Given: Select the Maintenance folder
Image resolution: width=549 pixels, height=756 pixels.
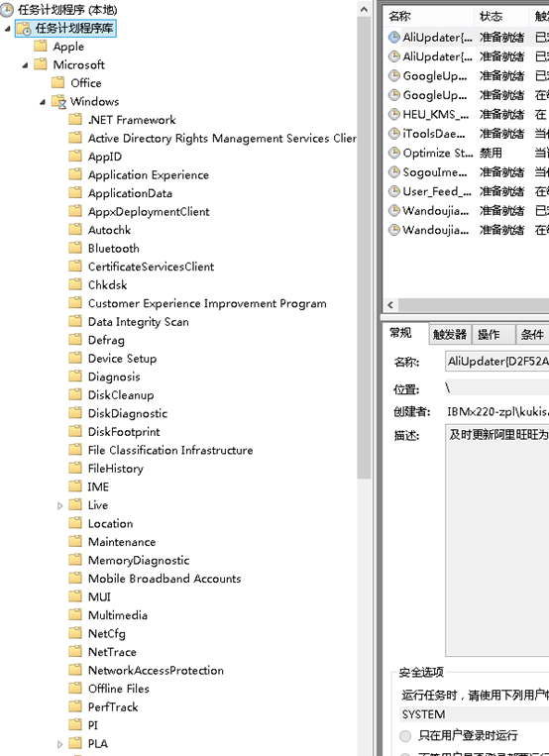Looking at the screenshot, I should click(122, 542).
